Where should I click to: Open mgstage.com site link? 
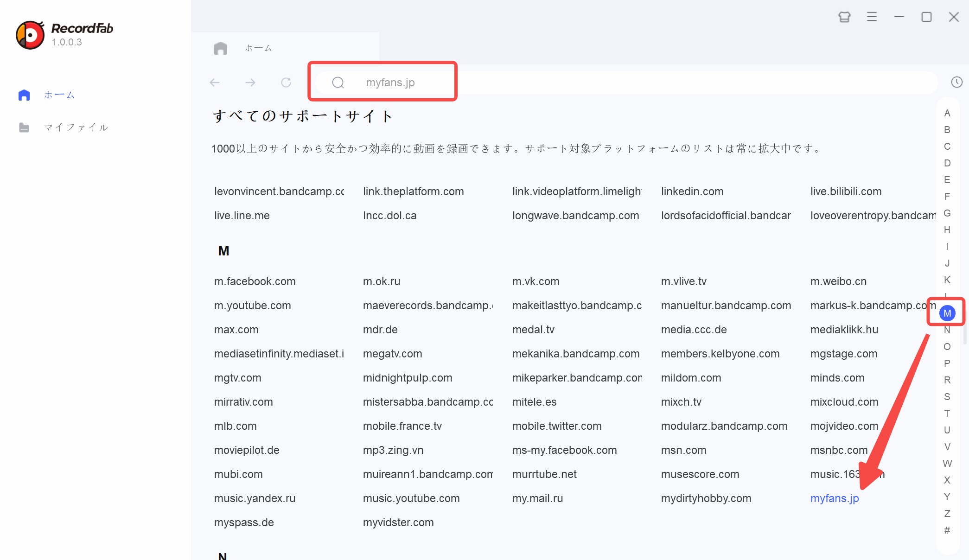[844, 354]
